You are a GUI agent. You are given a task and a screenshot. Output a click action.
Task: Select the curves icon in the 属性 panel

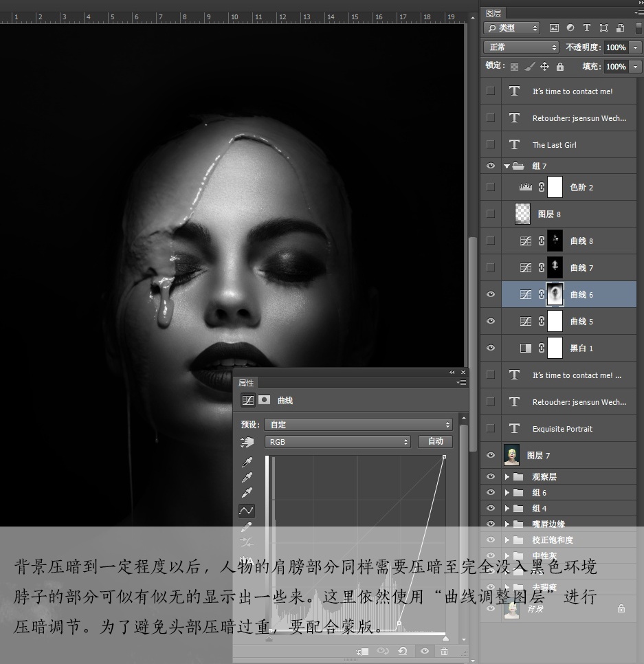pos(247,400)
